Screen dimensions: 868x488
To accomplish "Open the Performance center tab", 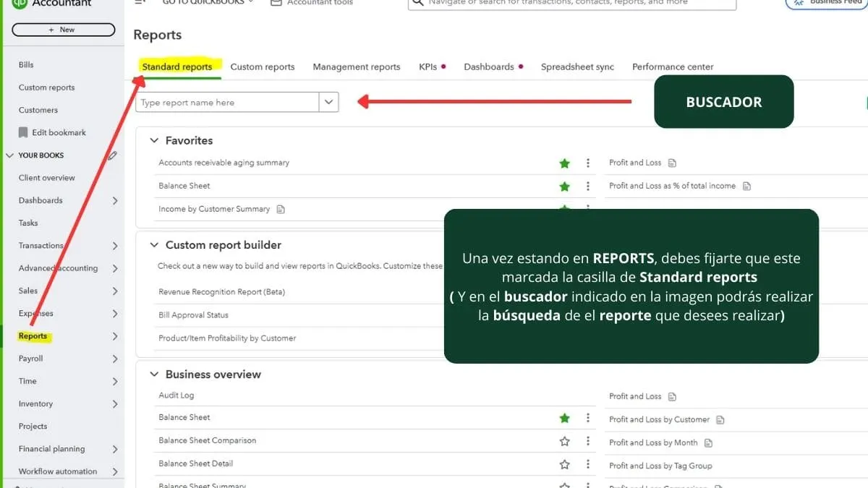I will [x=673, y=67].
